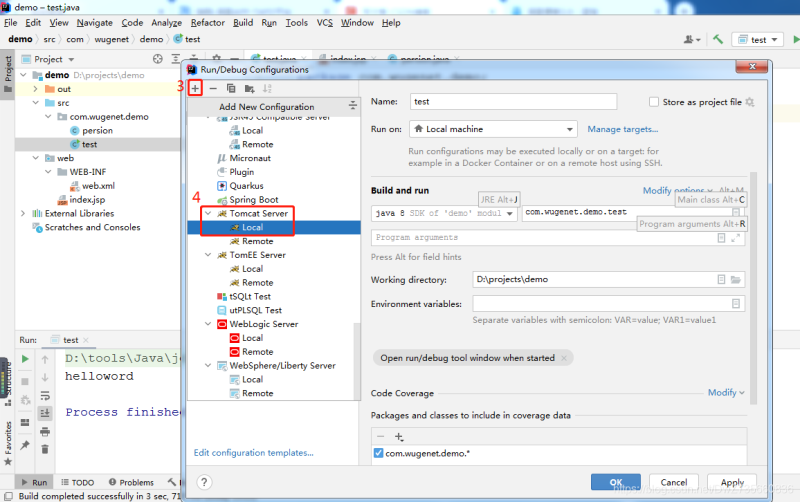Click the Pin Tab icon in Run panel

25,445
